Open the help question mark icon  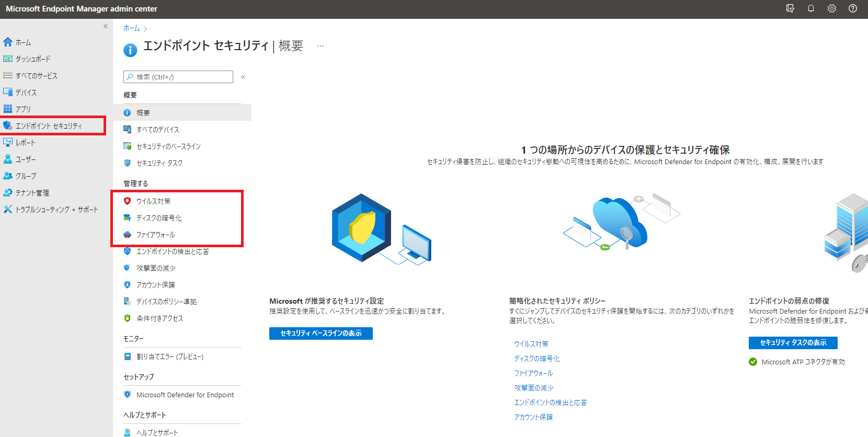click(853, 8)
